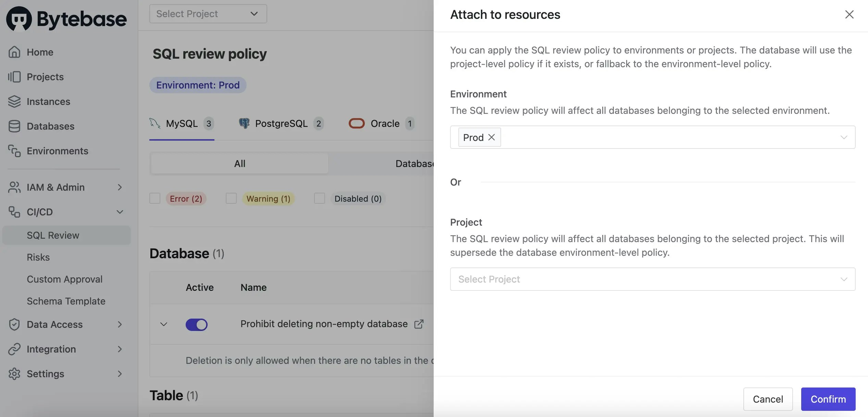
Task: Remove the Prod environment tag
Action: pyautogui.click(x=491, y=137)
